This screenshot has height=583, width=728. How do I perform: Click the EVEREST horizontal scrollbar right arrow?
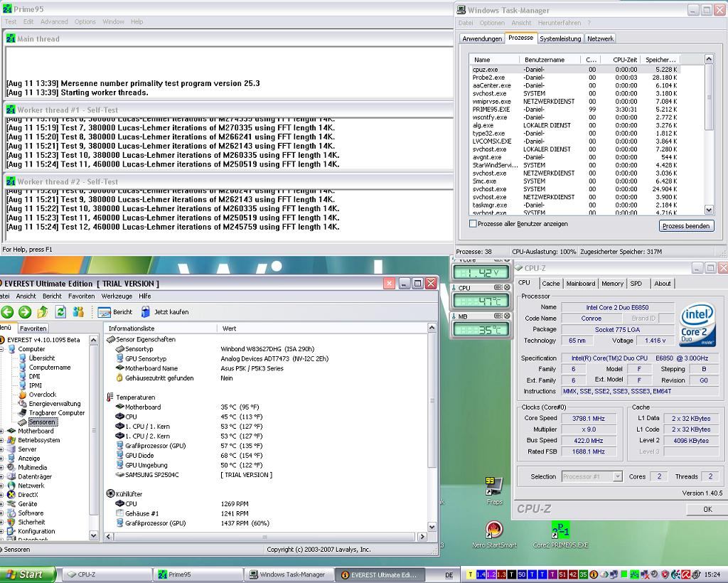click(x=422, y=537)
